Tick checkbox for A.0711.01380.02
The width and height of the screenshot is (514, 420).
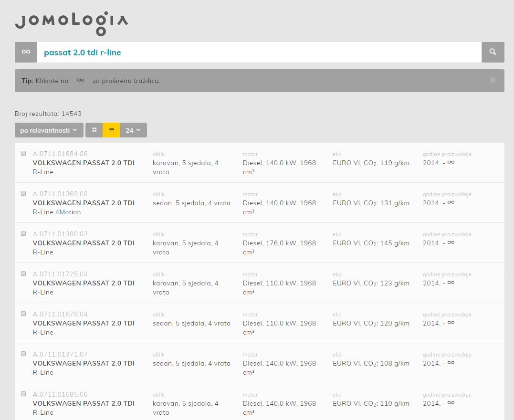[x=23, y=233]
